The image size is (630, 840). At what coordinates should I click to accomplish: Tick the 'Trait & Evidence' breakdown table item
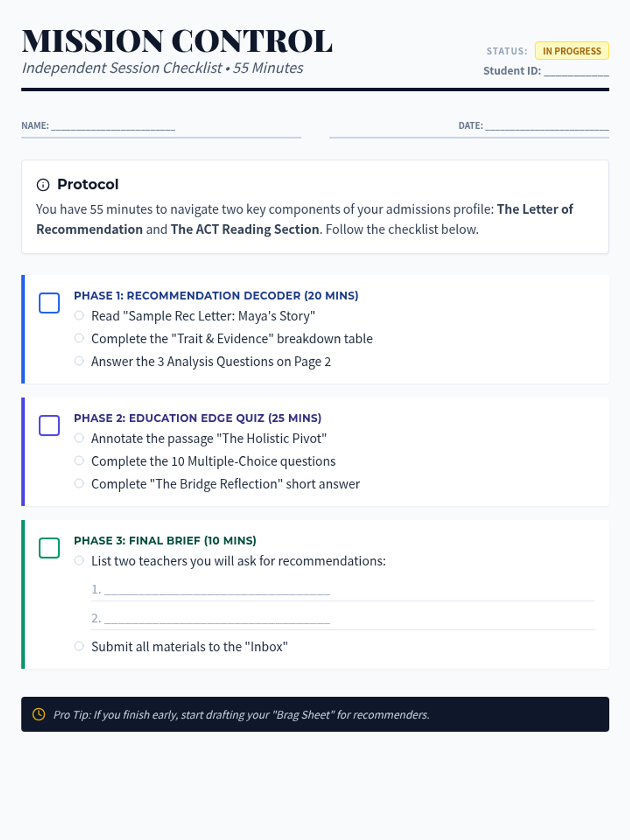click(x=79, y=338)
